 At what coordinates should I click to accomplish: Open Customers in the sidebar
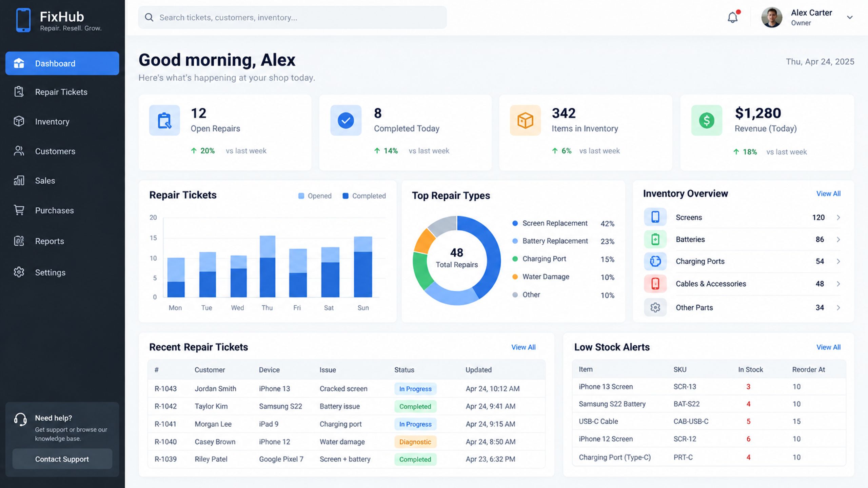point(62,151)
